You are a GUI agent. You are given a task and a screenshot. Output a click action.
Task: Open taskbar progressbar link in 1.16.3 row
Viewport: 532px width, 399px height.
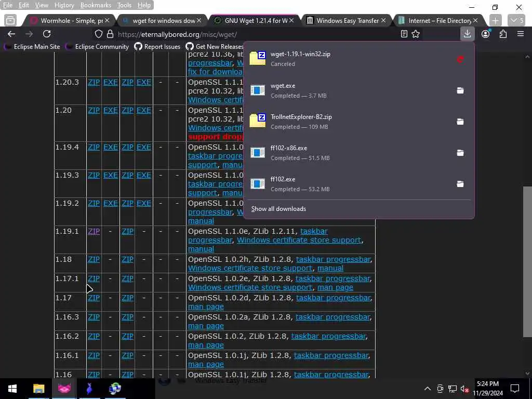(332, 317)
